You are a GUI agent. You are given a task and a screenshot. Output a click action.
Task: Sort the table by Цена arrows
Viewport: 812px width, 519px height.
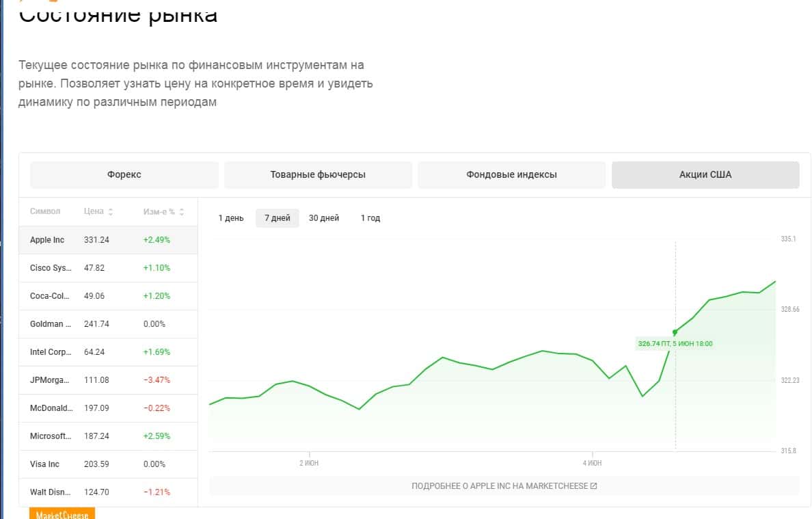tap(111, 212)
